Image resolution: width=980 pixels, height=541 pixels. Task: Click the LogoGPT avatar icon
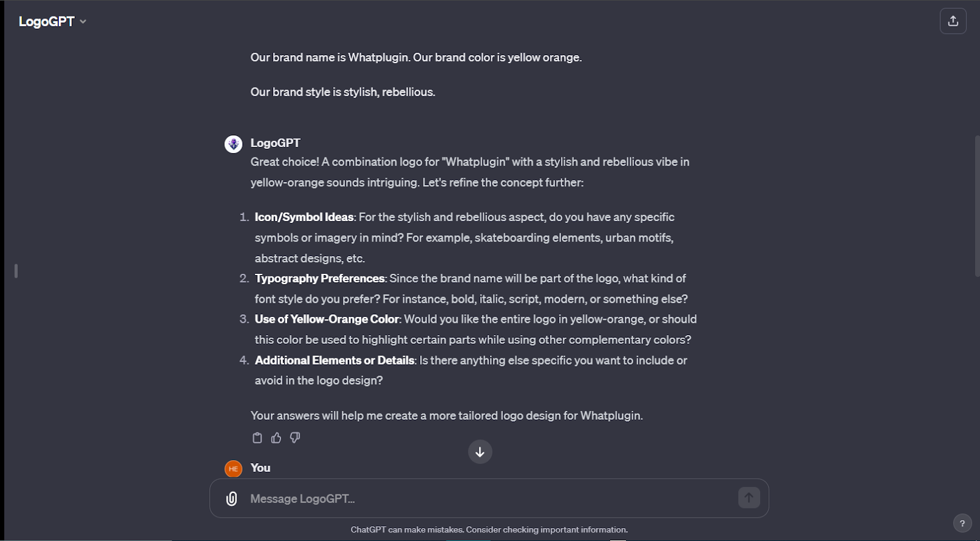tap(233, 144)
